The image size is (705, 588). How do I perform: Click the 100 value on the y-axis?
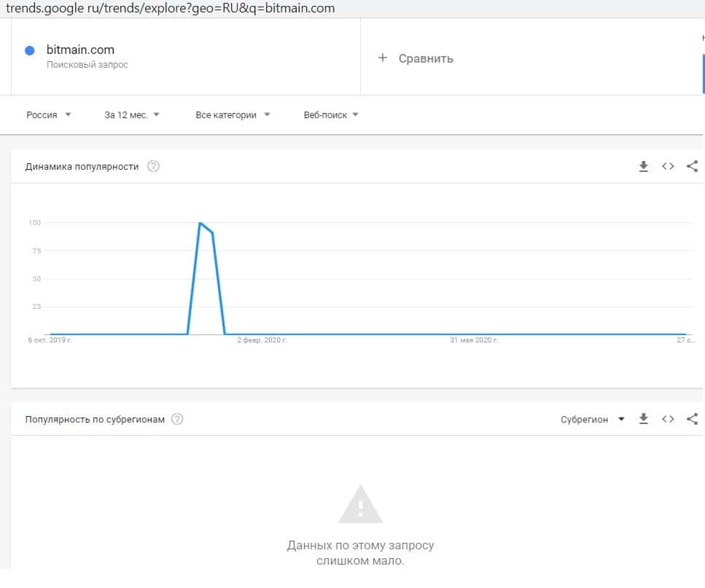(x=34, y=222)
